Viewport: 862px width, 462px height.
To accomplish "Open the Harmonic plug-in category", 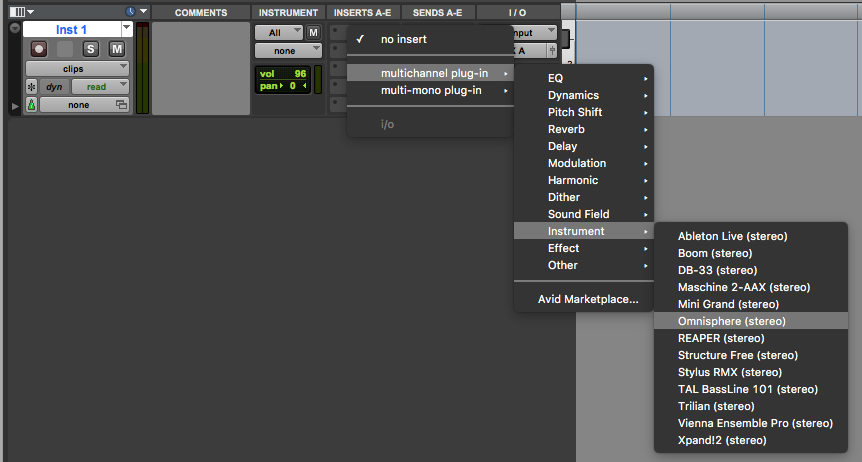I will [584, 180].
